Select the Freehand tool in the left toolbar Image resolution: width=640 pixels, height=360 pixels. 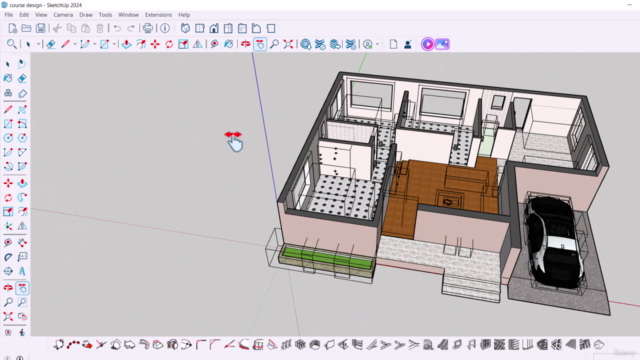[22, 109]
